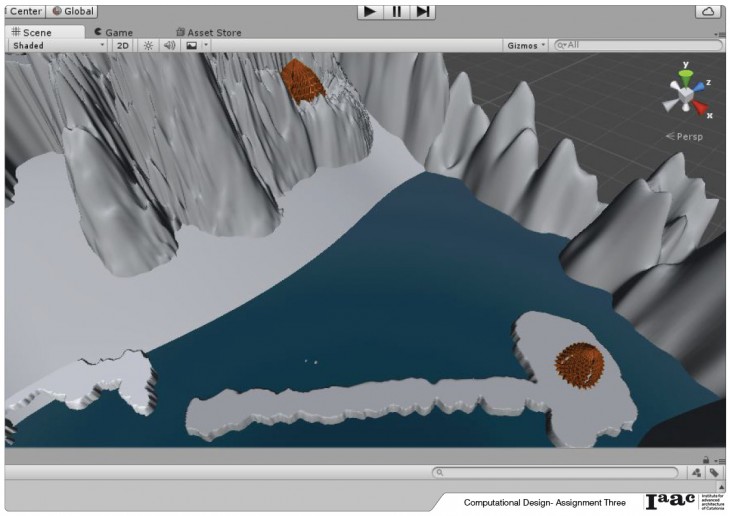The height and width of the screenshot is (516, 730).
Task: Pause the game preview
Action: point(397,11)
